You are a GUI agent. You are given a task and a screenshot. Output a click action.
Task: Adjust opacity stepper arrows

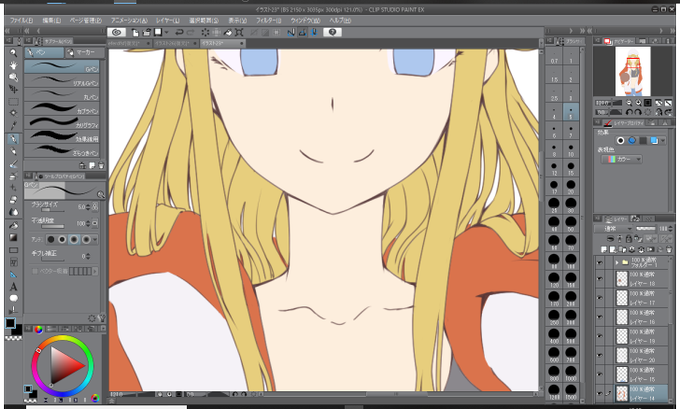pos(88,223)
